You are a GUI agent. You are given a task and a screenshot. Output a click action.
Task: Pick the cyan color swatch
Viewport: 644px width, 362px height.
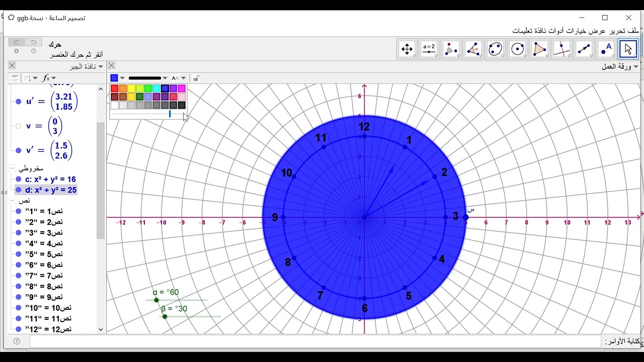pos(156,88)
